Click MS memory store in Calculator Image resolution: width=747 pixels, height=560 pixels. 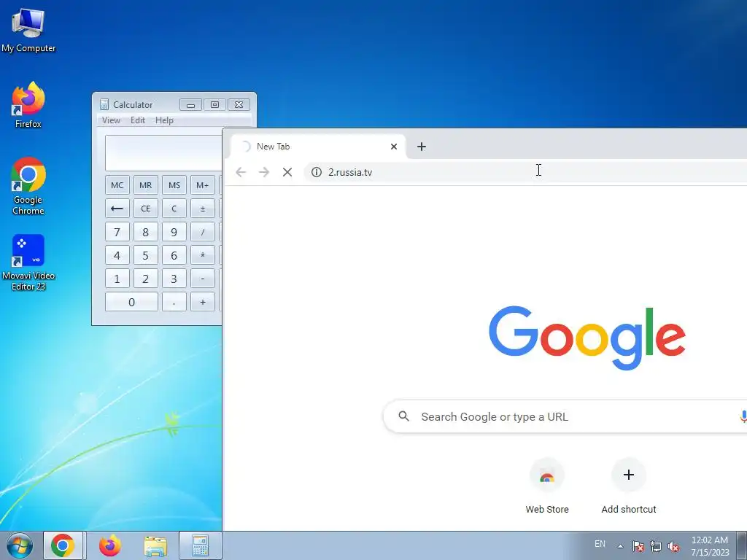click(174, 185)
